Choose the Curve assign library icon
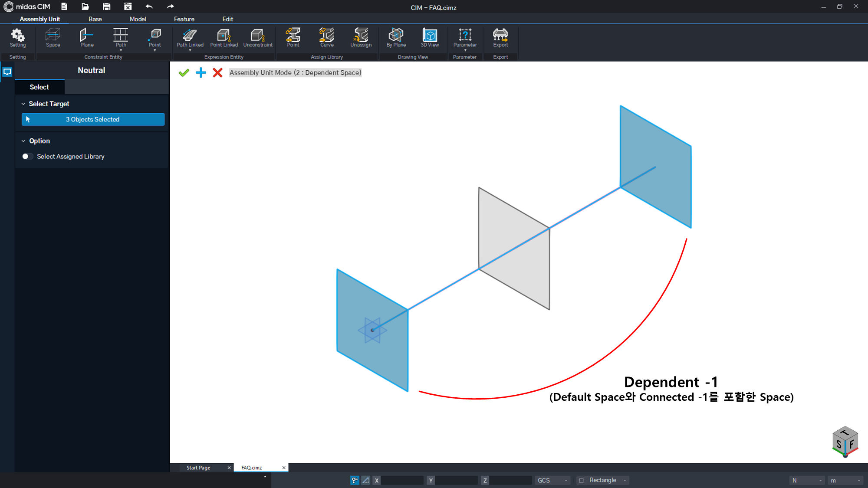Screen dimensions: 868x488 coord(327,38)
